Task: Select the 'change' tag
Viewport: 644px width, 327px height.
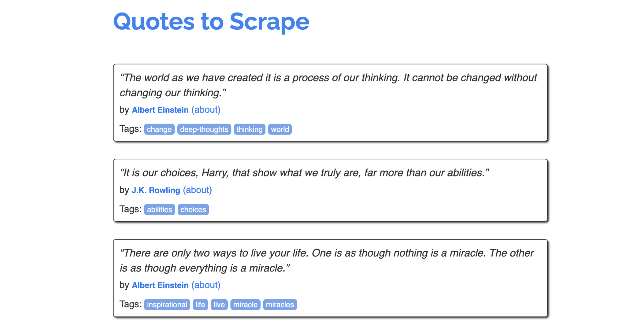Action: click(159, 129)
